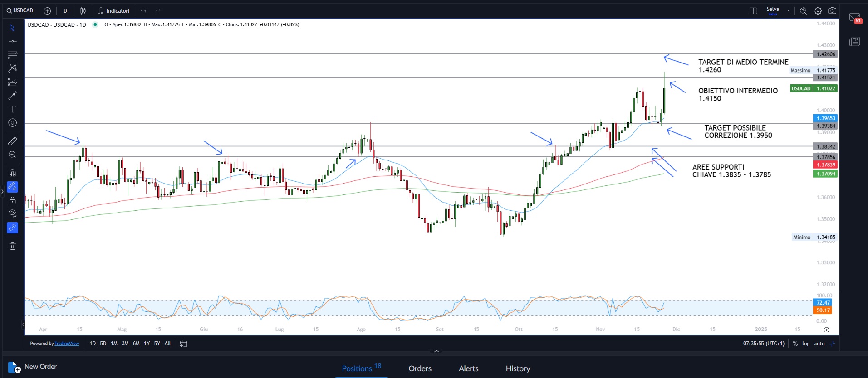Toggle hide all drawings eye icon
Image resolution: width=868 pixels, height=378 pixels.
coord(12,213)
